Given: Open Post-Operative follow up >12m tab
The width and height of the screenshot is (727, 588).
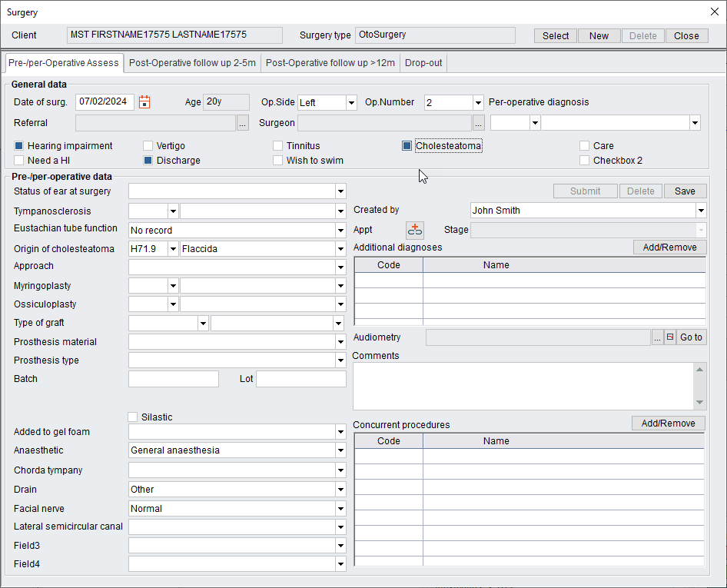Looking at the screenshot, I should click(x=330, y=62).
